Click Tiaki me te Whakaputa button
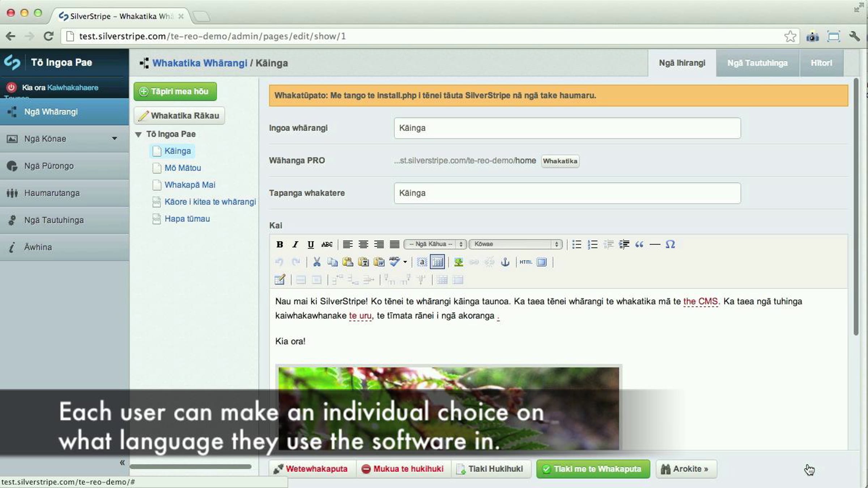 (593, 469)
